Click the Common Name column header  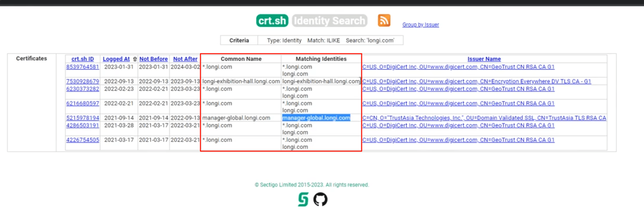(x=241, y=59)
